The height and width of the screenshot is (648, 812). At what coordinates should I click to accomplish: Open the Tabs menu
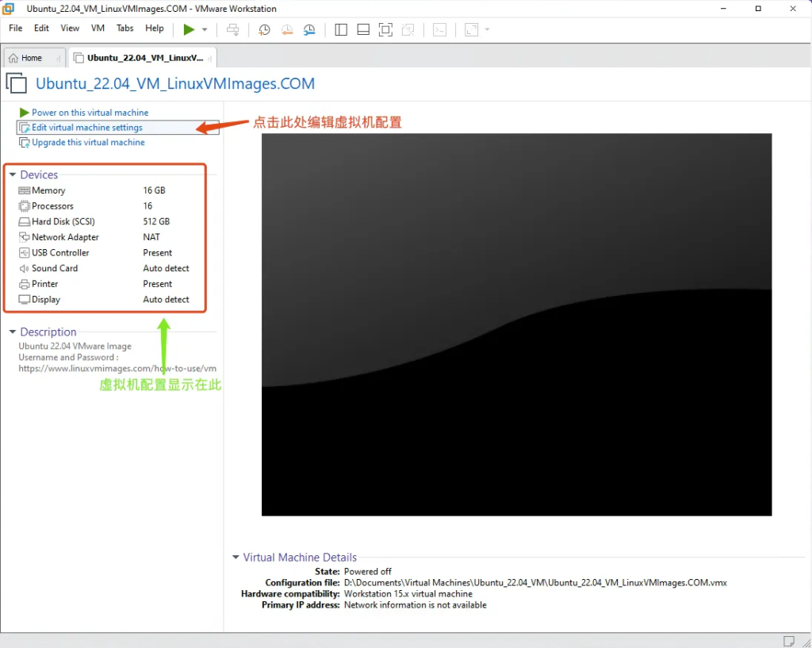coord(125,28)
